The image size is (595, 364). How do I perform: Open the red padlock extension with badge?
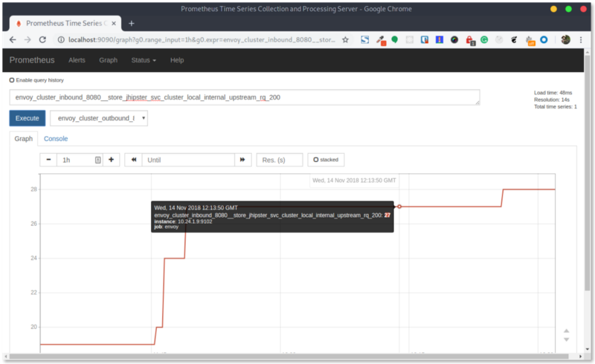pos(470,41)
